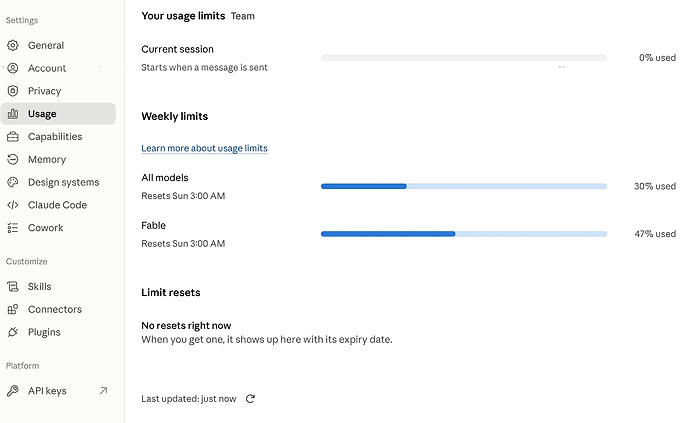Image resolution: width=690 pixels, height=423 pixels.
Task: Click the Usage bar chart icon
Action: click(x=13, y=114)
